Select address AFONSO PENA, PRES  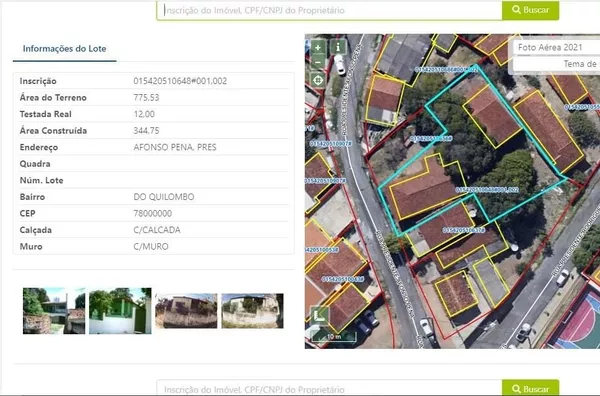coord(175,147)
